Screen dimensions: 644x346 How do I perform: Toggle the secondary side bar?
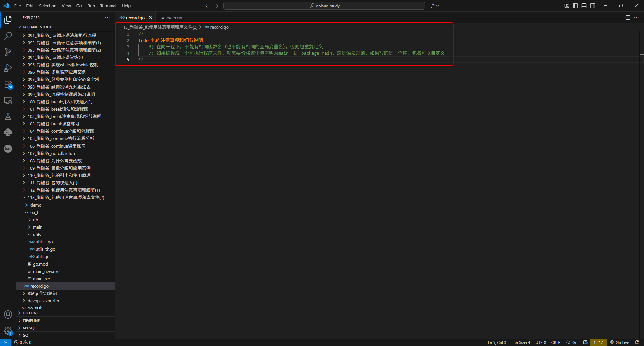tap(593, 6)
